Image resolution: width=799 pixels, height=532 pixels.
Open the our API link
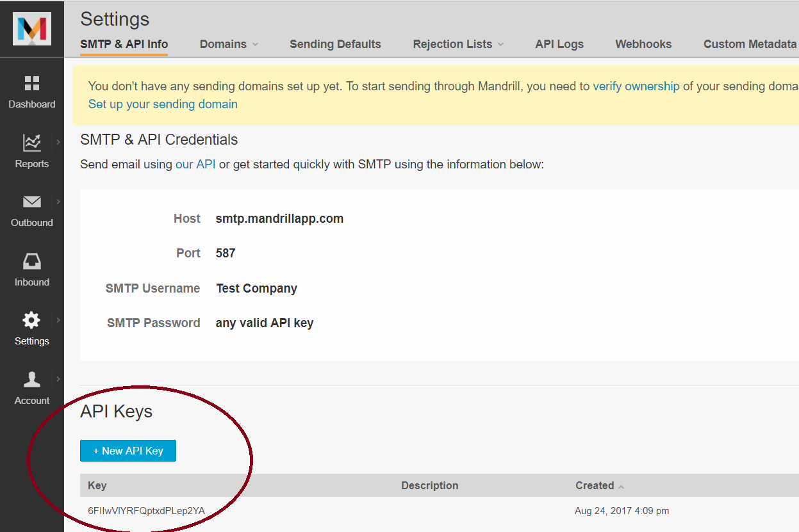(x=195, y=165)
